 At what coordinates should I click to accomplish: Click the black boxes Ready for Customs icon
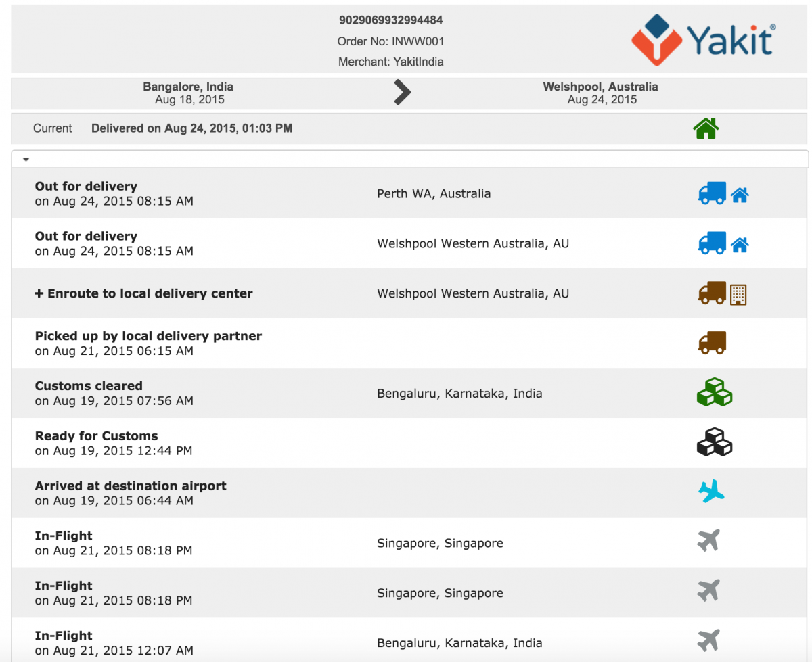coord(715,443)
